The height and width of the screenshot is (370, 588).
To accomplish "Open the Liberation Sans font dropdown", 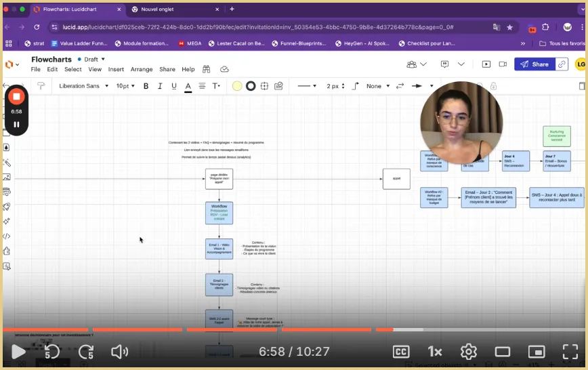I will pyautogui.click(x=83, y=86).
